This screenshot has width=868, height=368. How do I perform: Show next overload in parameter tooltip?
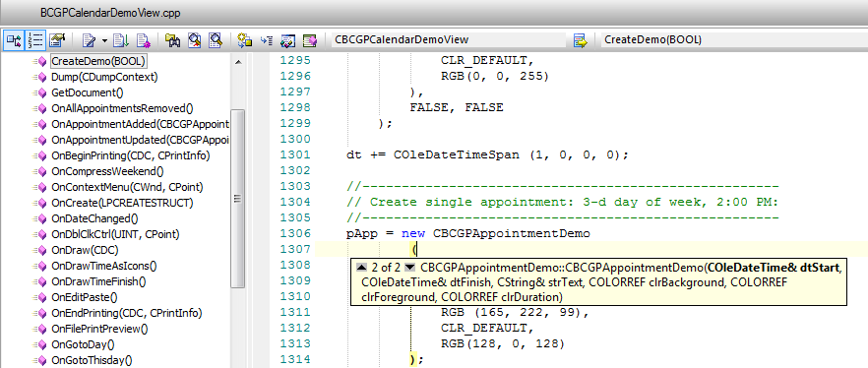click(409, 268)
